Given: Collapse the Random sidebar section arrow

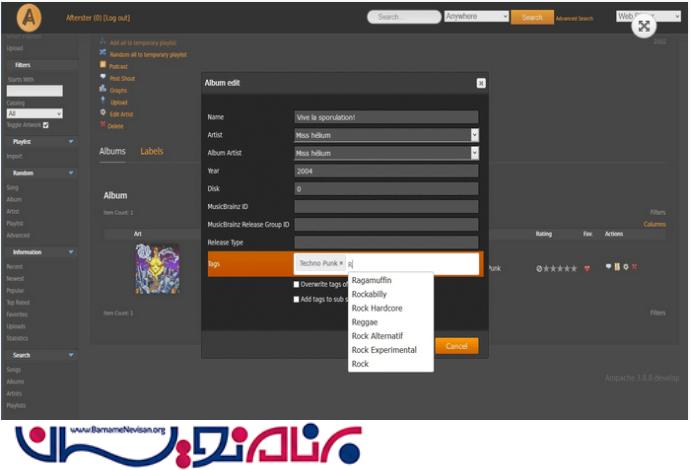Looking at the screenshot, I should point(71,173).
